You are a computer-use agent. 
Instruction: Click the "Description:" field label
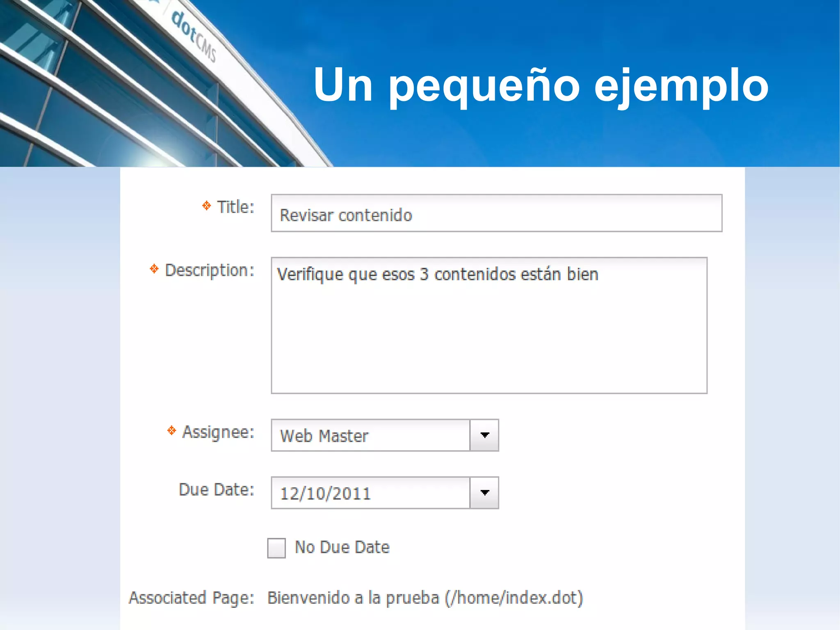(210, 270)
